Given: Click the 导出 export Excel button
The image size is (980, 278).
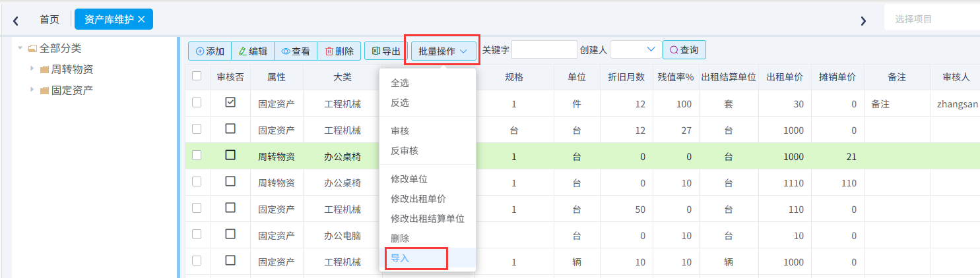Looking at the screenshot, I should pyautogui.click(x=385, y=51).
